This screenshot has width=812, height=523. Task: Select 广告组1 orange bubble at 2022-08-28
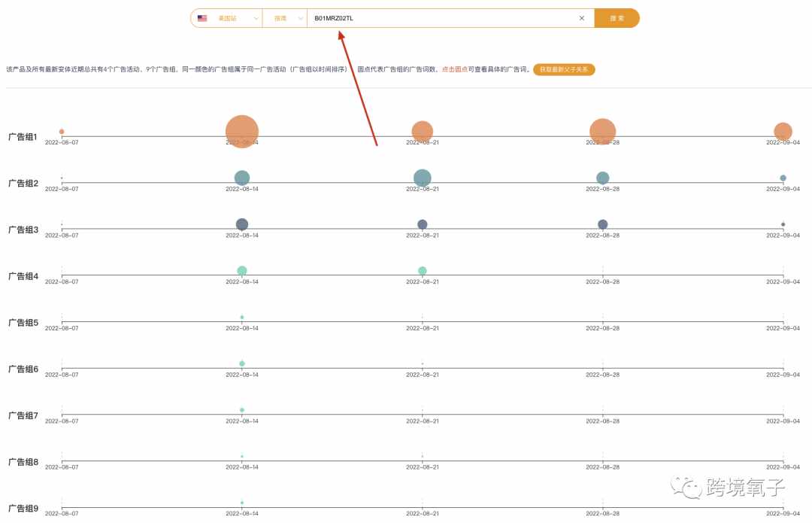[602, 132]
